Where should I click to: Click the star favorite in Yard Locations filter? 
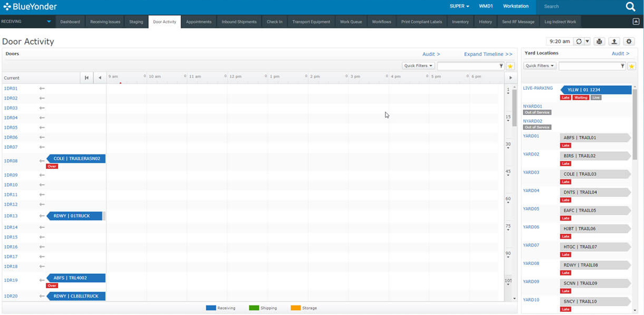631,66
